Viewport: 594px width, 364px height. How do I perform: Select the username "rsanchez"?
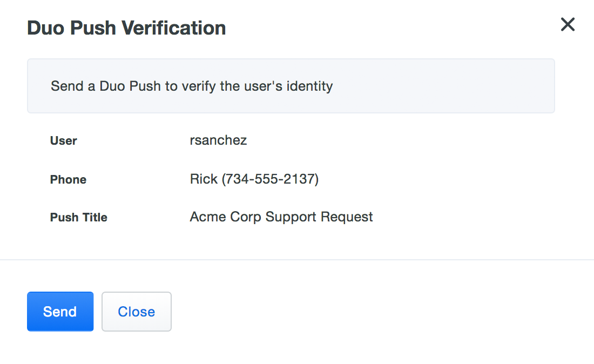(218, 140)
